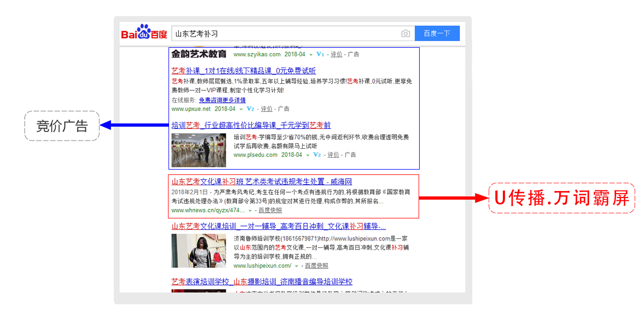This screenshot has width=644, height=322.
Task: Click 评价 in the plsedu.com row
Action: tap(333, 155)
